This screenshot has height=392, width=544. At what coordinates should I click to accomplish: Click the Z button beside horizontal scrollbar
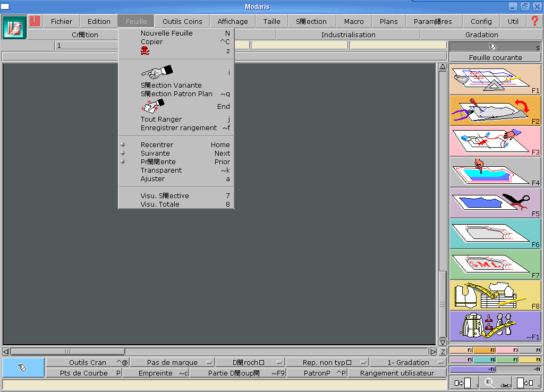point(443,352)
